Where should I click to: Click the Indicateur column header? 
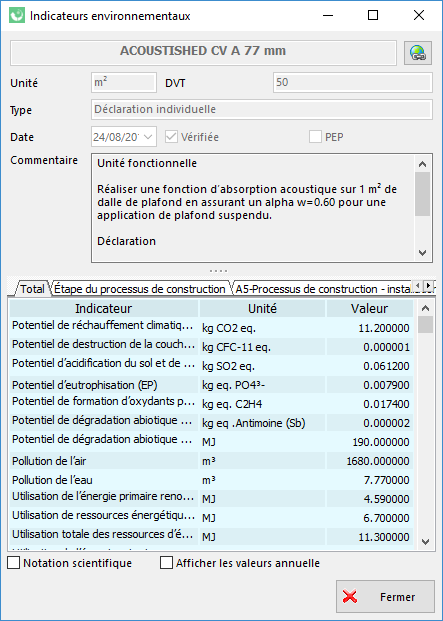tap(104, 308)
